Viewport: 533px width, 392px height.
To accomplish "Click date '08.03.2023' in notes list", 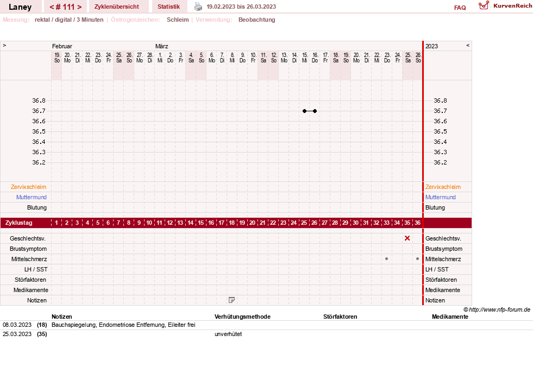I will click(17, 325).
